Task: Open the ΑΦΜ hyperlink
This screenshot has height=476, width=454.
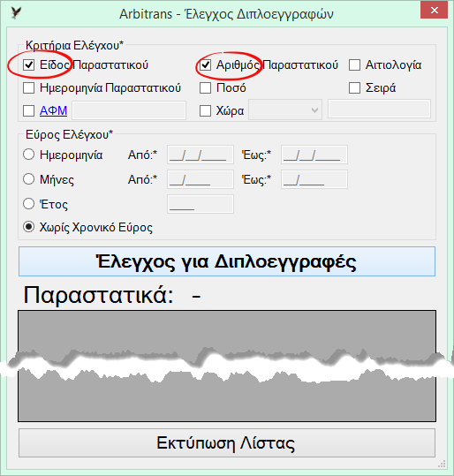Action: 54,110
